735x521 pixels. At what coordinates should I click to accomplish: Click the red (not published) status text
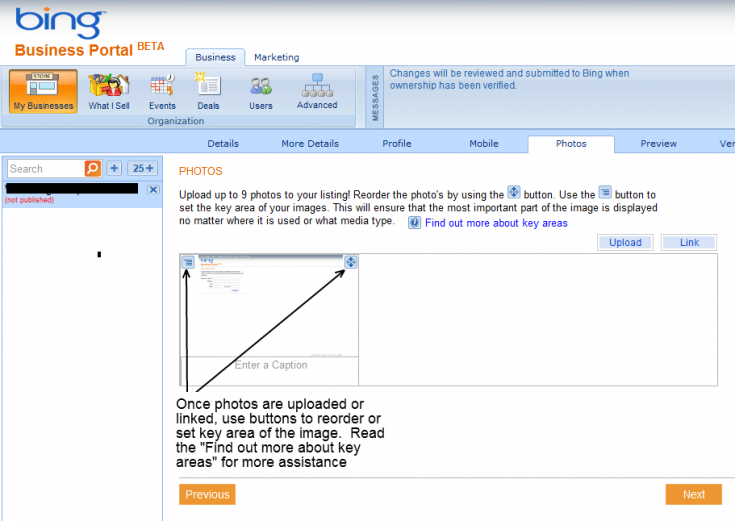click(29, 200)
